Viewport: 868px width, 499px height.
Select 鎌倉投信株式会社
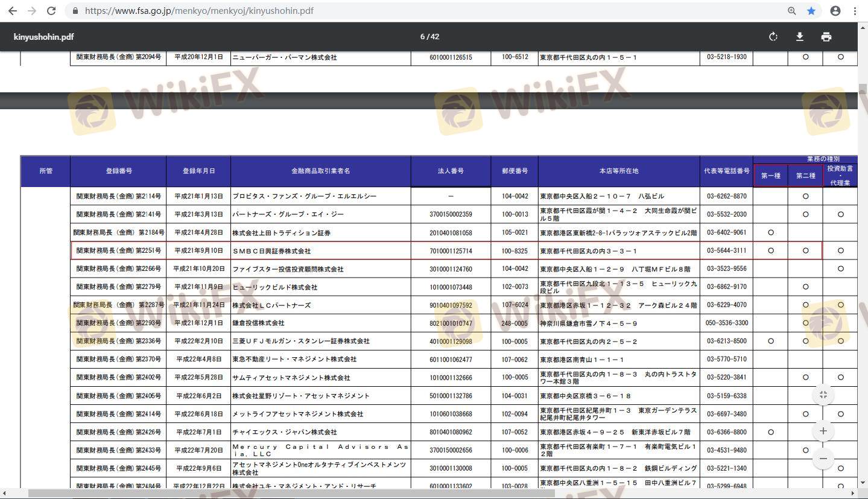tap(259, 323)
